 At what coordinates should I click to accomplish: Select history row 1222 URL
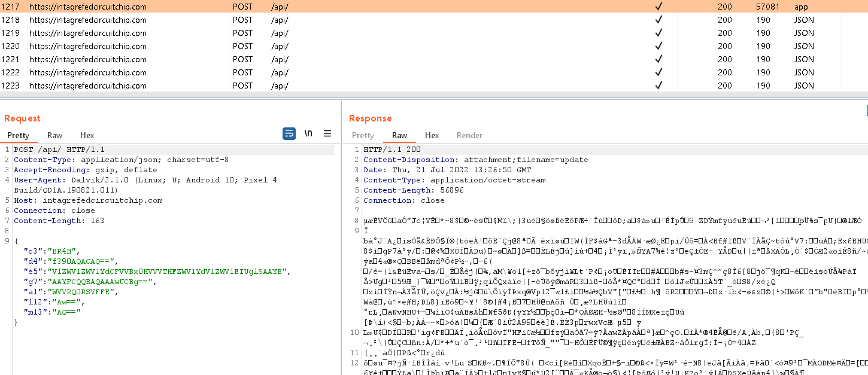coord(87,73)
